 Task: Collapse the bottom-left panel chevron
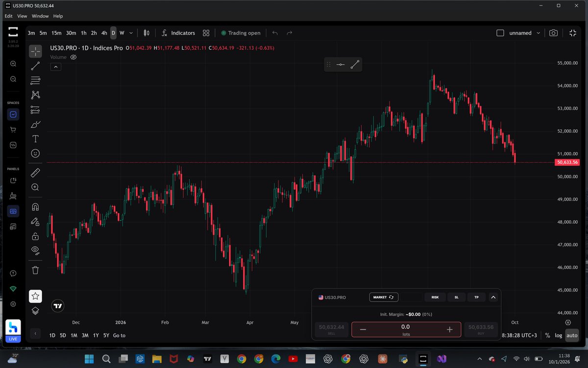tap(35, 334)
